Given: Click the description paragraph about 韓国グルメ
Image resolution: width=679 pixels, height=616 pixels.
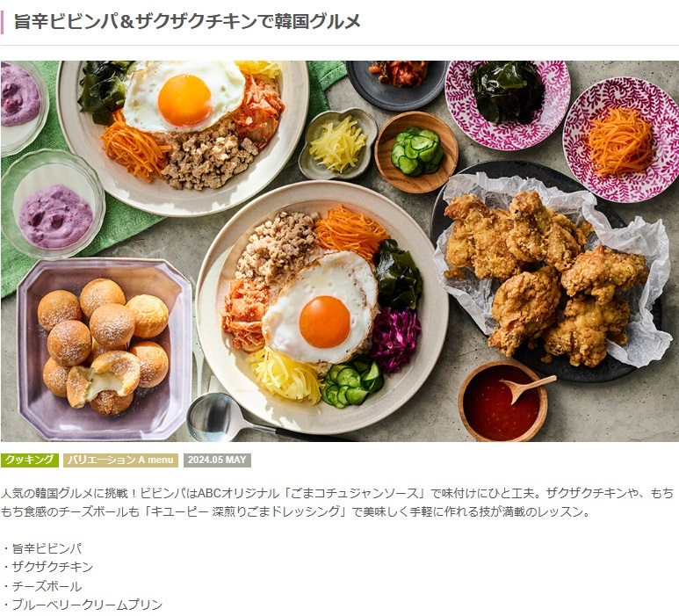Looking at the screenshot, I should [338, 503].
